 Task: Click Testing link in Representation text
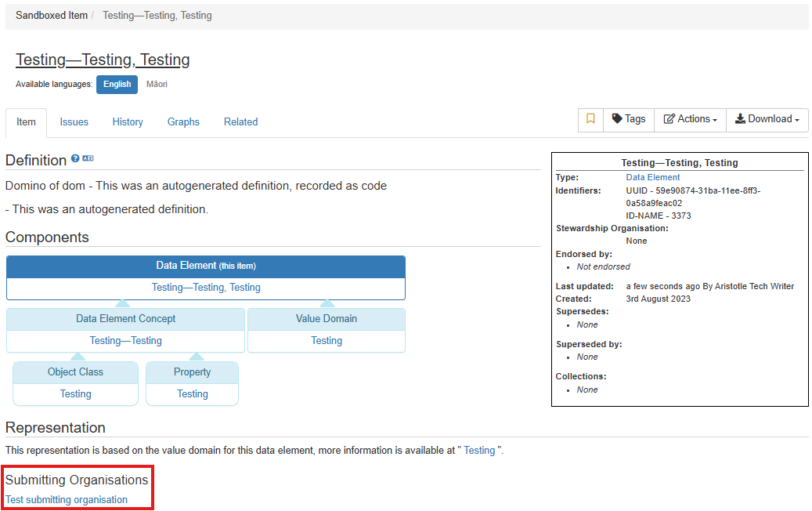479,451
